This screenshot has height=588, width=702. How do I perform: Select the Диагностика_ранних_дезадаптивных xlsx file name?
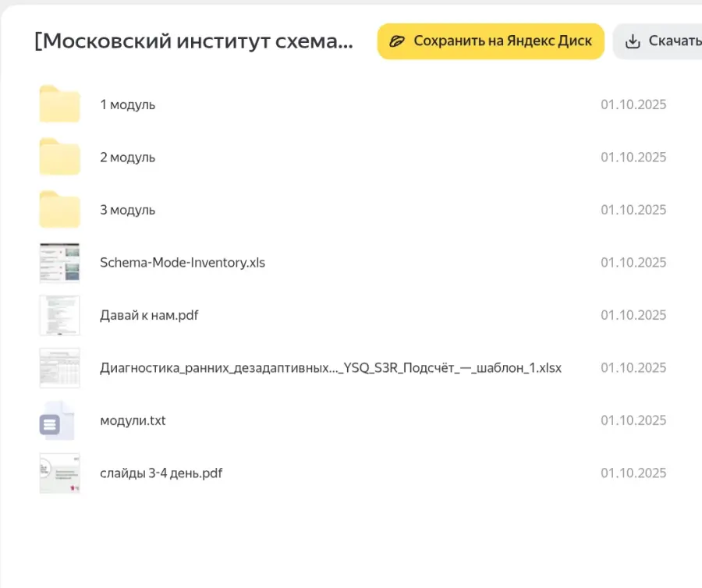coord(331,368)
